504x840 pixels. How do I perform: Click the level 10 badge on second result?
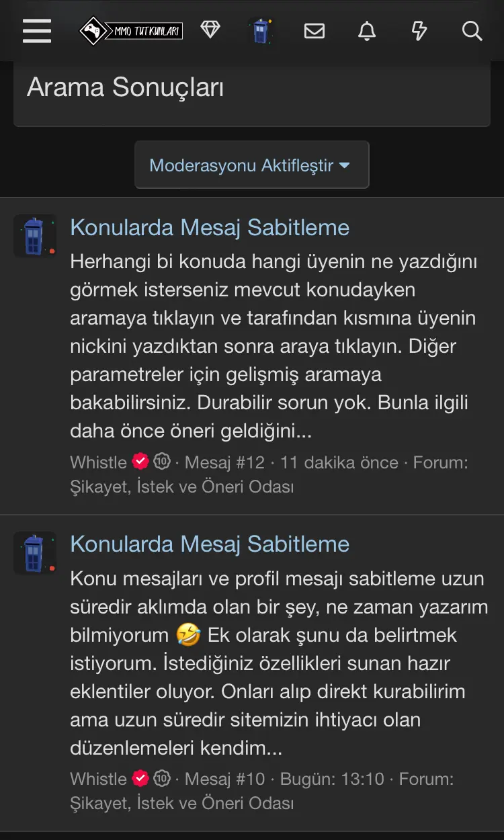click(x=162, y=778)
